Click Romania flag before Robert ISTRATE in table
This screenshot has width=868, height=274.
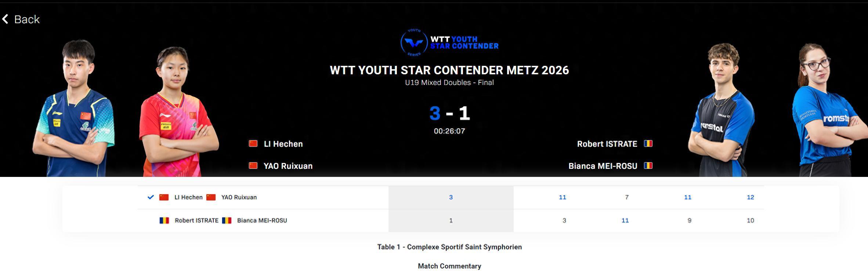164,220
